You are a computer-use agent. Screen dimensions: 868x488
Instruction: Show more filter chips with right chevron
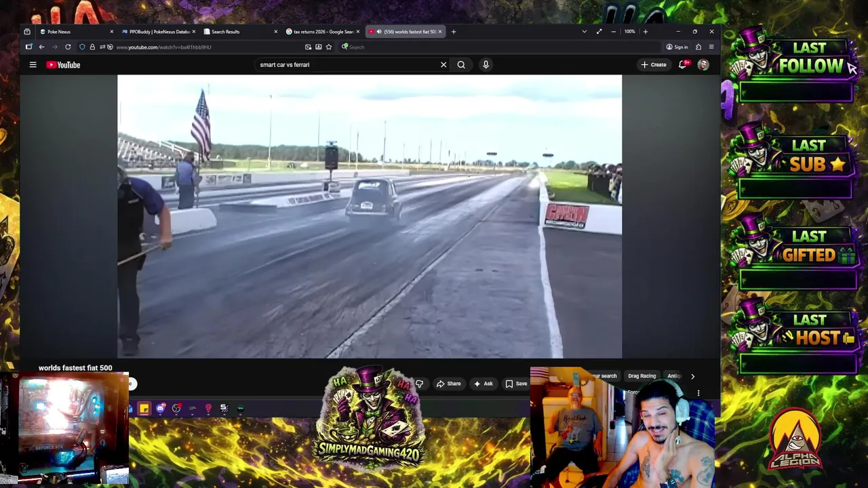coord(692,376)
